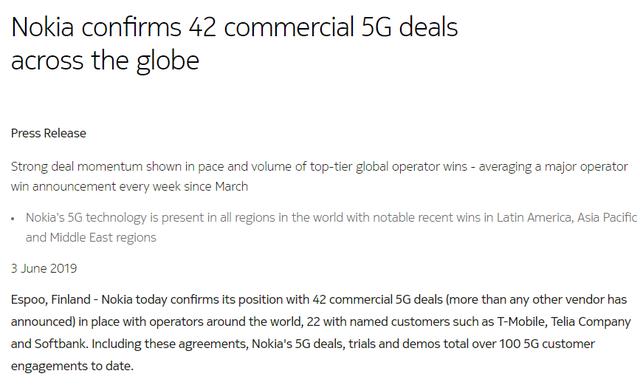Click the 'and Middle East regions' text
Screen dimensions: 640x385
pyautogui.click(x=91, y=238)
